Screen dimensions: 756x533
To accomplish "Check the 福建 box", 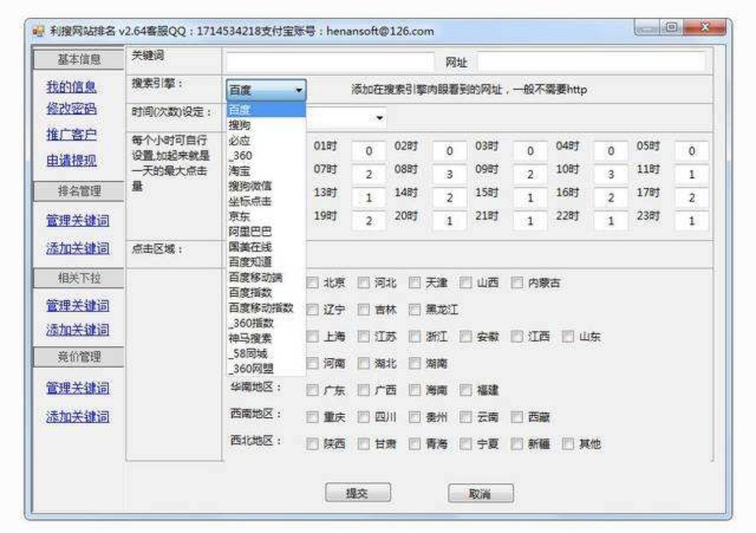I will tap(465, 390).
